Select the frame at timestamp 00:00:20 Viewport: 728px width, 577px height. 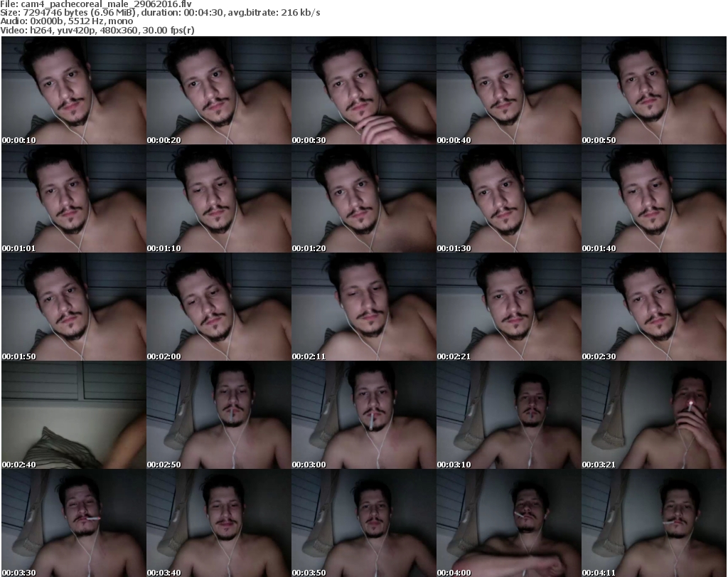[x=219, y=90]
